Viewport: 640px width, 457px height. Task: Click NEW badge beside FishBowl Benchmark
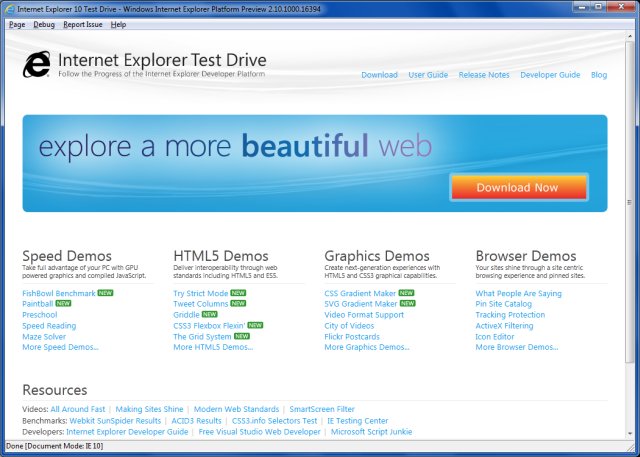(105, 293)
